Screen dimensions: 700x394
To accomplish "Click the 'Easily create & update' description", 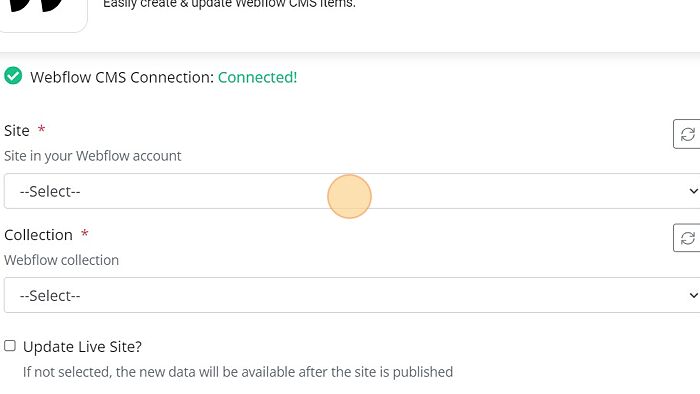I will [229, 4].
